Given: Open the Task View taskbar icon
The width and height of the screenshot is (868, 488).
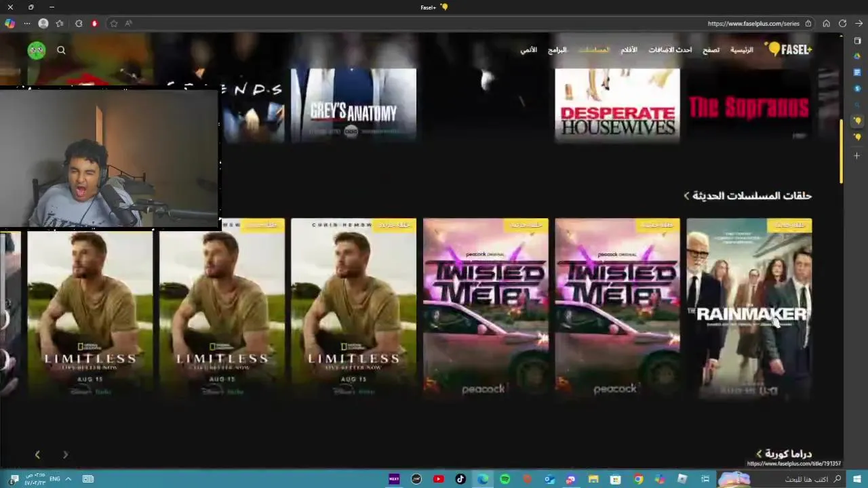Looking at the screenshot, I should [705, 479].
